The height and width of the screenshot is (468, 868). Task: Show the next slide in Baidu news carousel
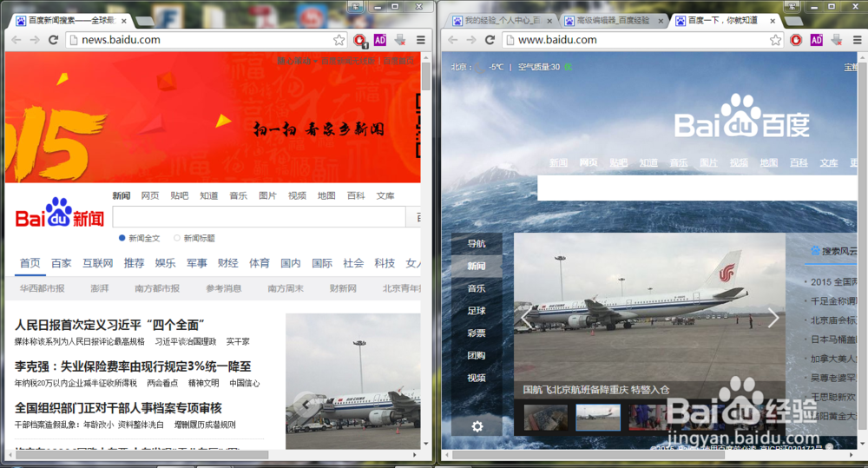point(773,317)
